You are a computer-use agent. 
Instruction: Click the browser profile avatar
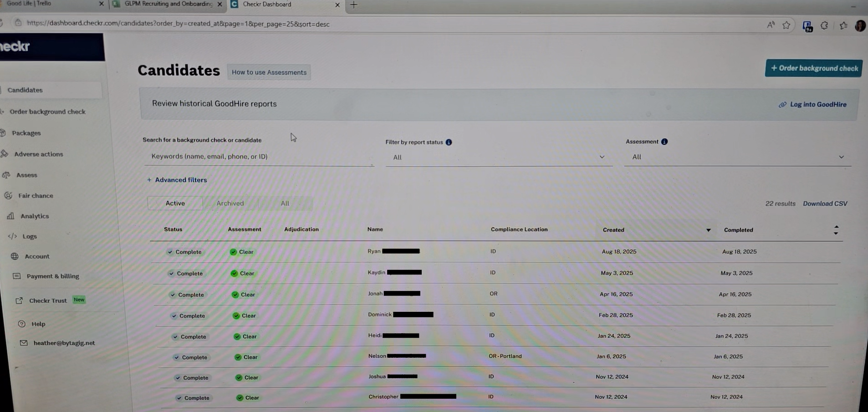click(860, 26)
